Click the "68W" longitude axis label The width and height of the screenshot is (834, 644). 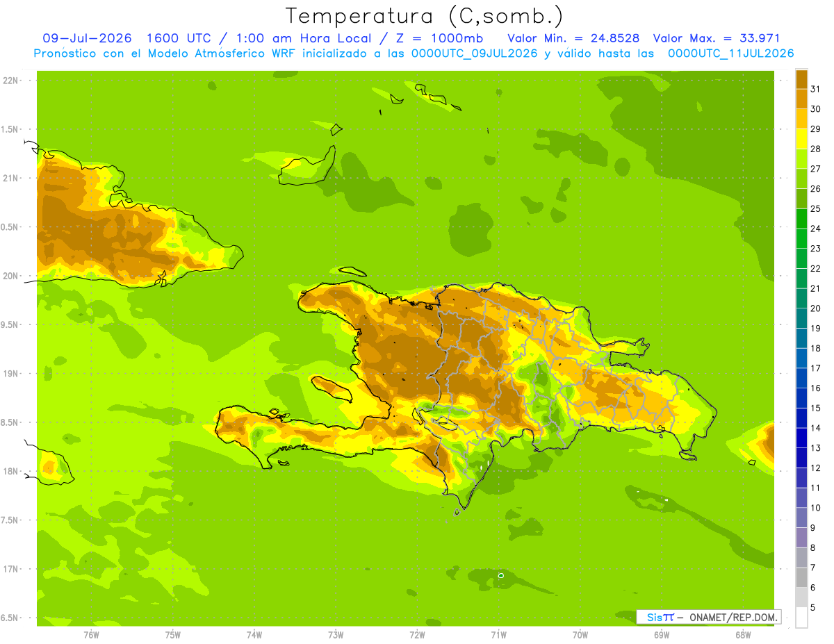[x=743, y=634]
